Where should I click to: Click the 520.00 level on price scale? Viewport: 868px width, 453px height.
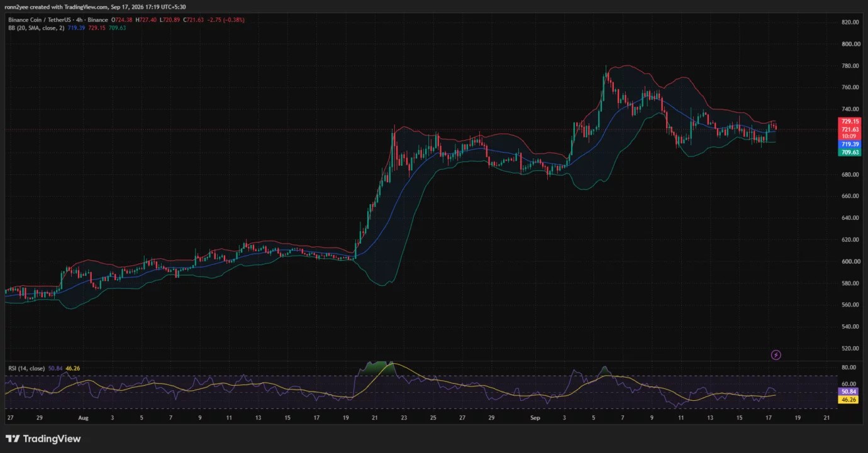[850, 348]
